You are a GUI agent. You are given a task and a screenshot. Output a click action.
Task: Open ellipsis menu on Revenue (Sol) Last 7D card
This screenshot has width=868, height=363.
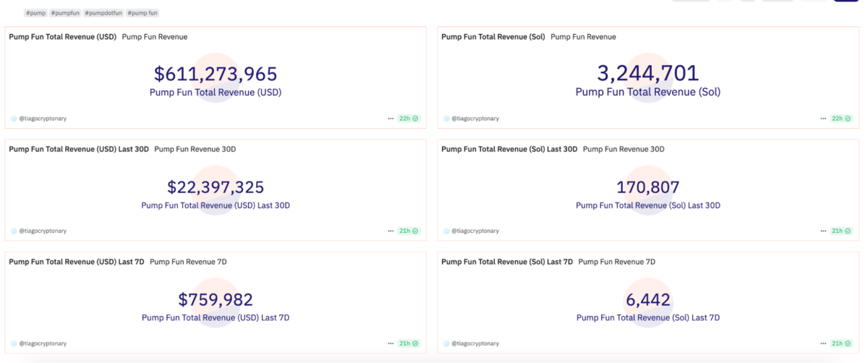click(823, 343)
